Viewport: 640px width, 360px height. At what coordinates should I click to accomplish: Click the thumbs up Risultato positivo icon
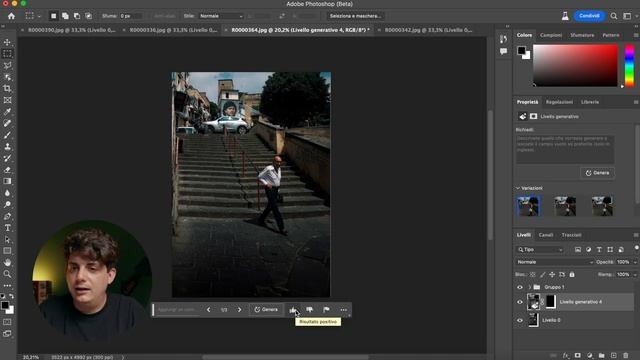293,310
